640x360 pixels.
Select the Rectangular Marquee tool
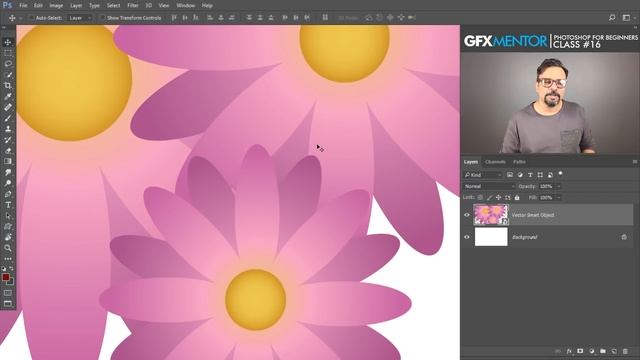(8, 53)
